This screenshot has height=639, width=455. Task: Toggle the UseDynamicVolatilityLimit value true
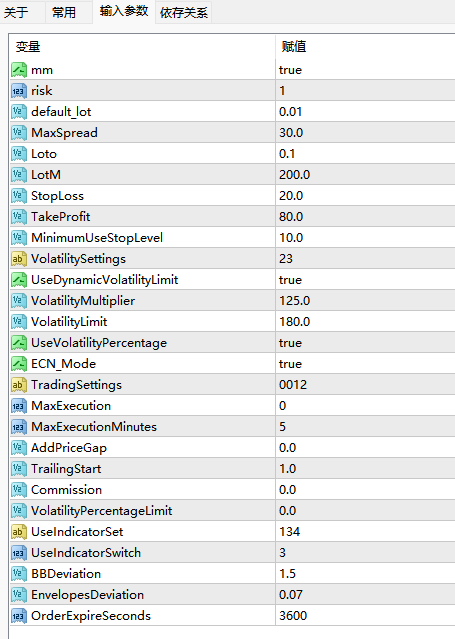click(x=290, y=280)
